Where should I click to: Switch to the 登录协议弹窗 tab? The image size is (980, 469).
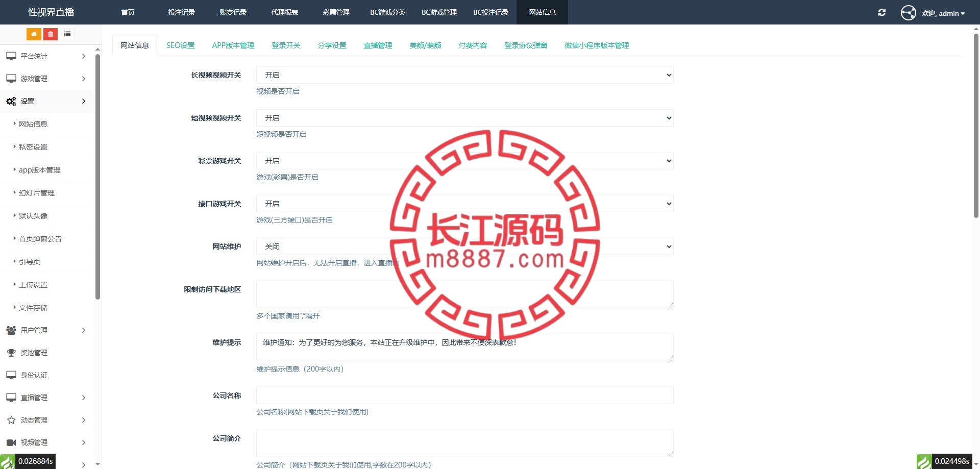point(526,45)
